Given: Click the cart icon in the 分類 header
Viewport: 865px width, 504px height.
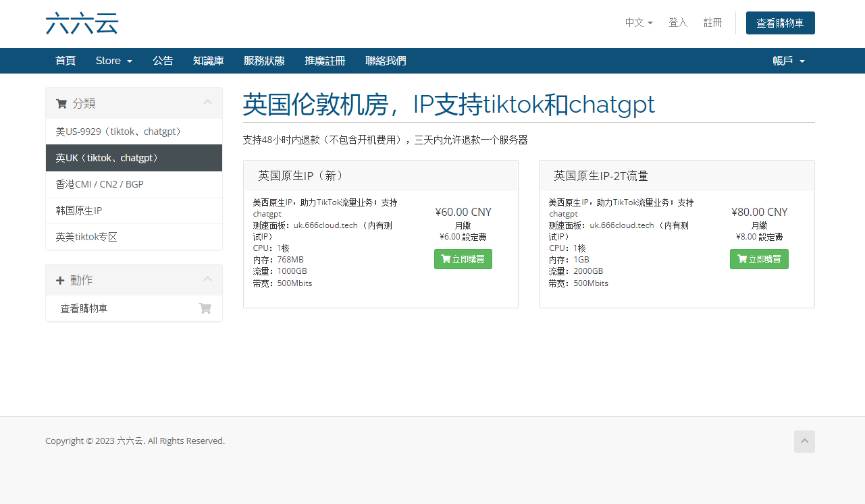Looking at the screenshot, I should point(61,104).
